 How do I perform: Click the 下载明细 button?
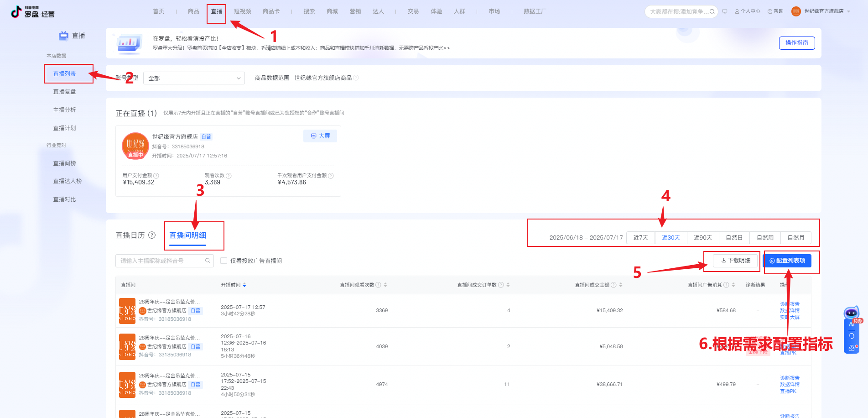coord(735,261)
